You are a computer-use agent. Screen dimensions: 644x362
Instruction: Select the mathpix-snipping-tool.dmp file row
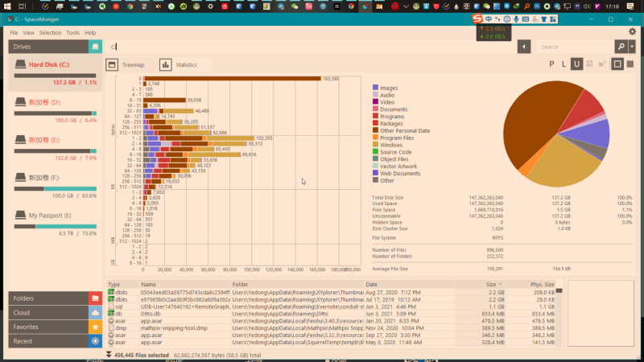click(331, 328)
